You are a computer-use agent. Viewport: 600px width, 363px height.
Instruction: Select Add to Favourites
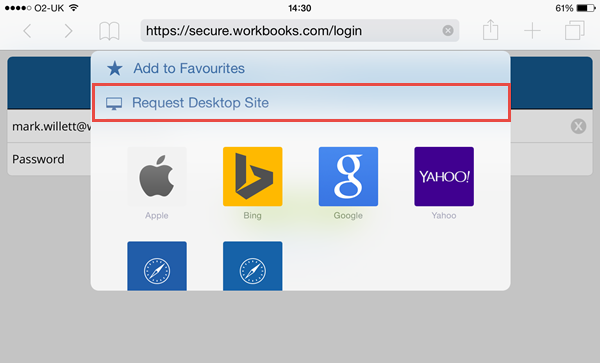point(300,68)
